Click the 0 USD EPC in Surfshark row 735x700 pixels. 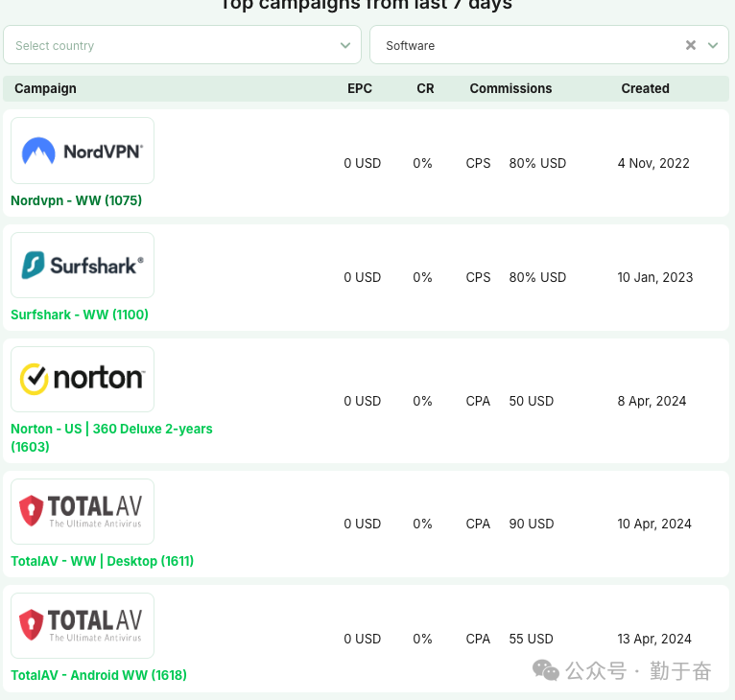[x=363, y=277]
